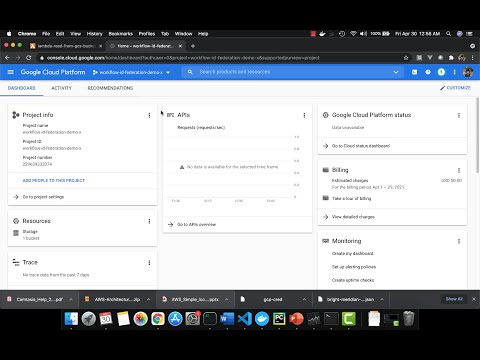This screenshot has width=480, height=360.
Task: Switch to the RECOMMENDATIONS tab
Action: click(110, 88)
